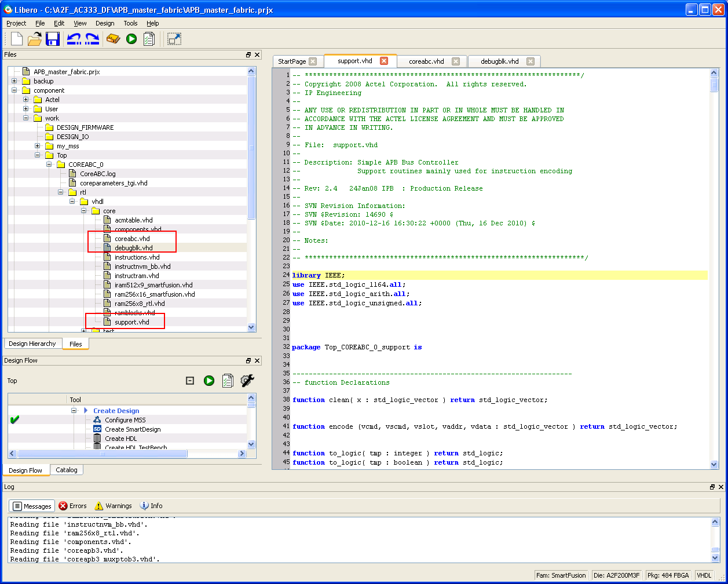The height and width of the screenshot is (584, 728).
Task: Click the green Run button in main toolbar
Action: (131, 39)
